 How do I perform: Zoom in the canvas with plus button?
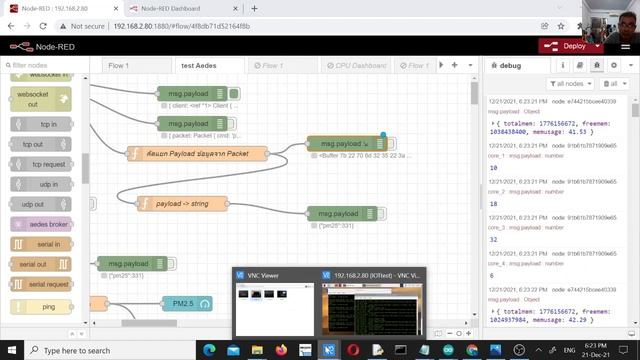point(469,333)
